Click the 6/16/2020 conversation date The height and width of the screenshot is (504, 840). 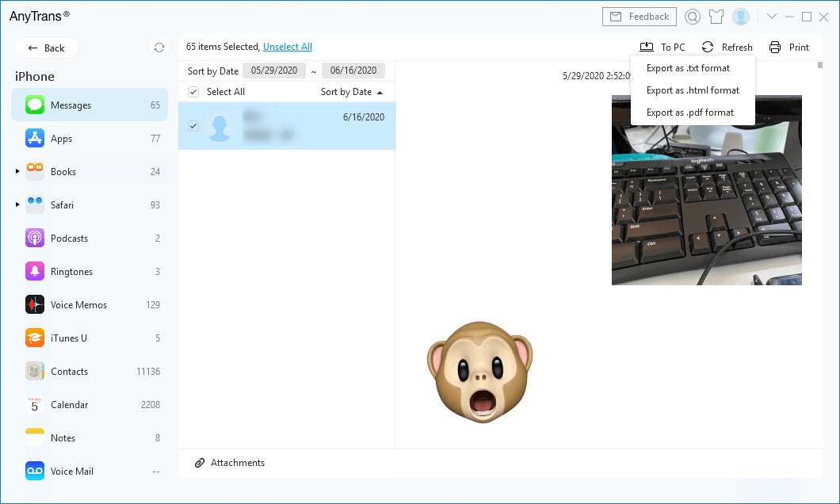coord(364,116)
